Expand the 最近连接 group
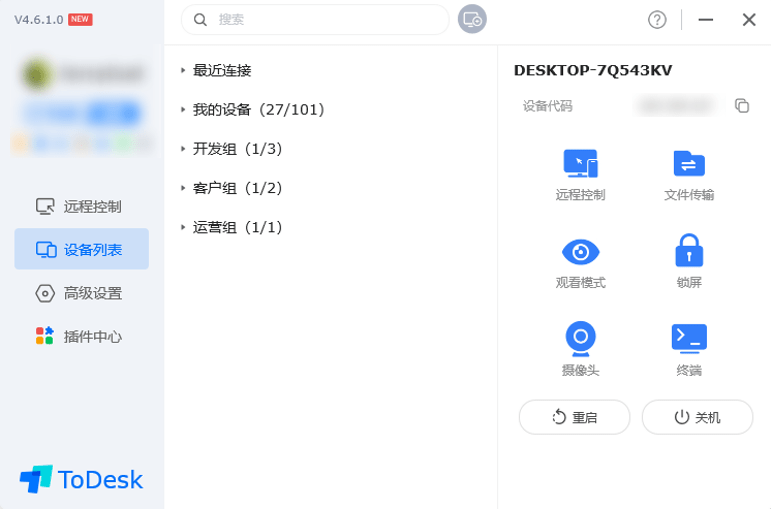The image size is (771, 509). (221, 71)
